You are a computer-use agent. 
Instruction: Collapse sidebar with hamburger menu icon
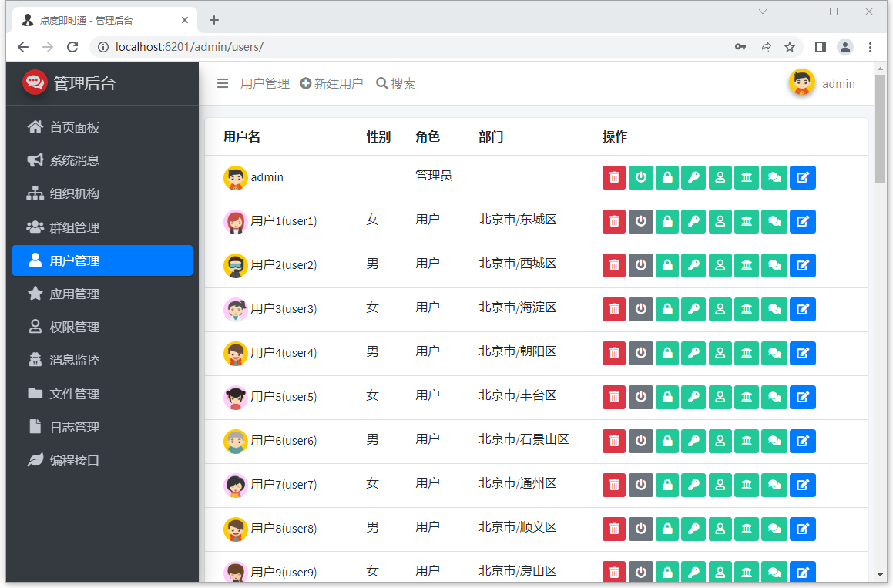click(223, 84)
